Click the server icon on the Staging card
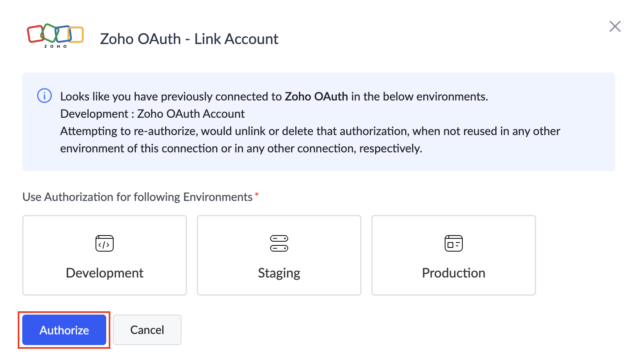Image resolution: width=639 pixels, height=364 pixels. coord(279,243)
